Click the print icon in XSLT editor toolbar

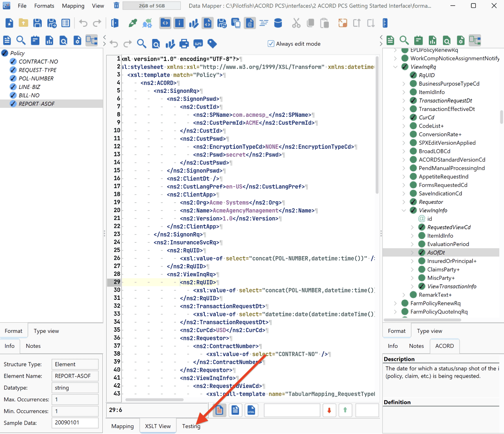[x=184, y=44]
